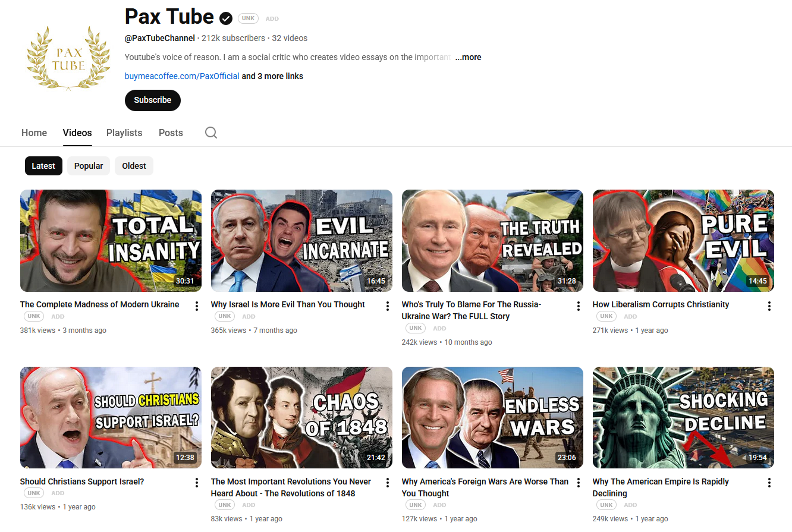Viewport: 792px width, 532px height.
Task: Click ADD next to the channel name
Action: [272, 19]
